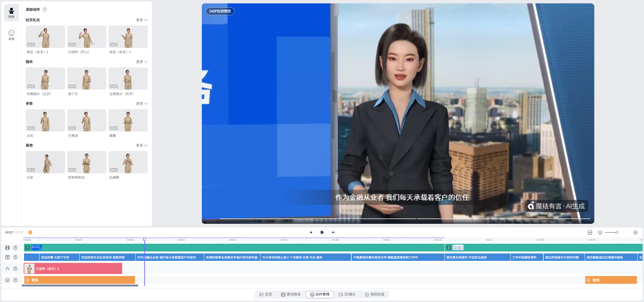Viewport: 644px width, 302px height.
Task: Click the help icon beside 添加动作
Action: pos(45,9)
